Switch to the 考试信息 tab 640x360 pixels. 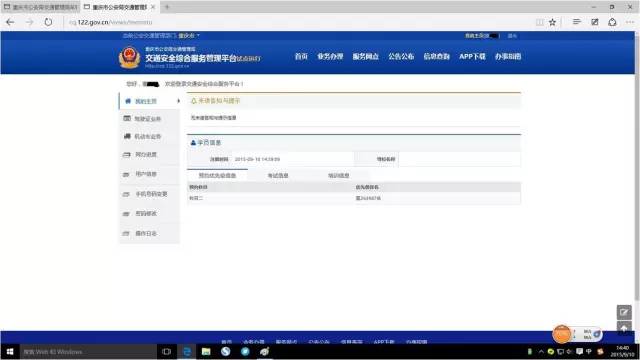tap(278, 176)
